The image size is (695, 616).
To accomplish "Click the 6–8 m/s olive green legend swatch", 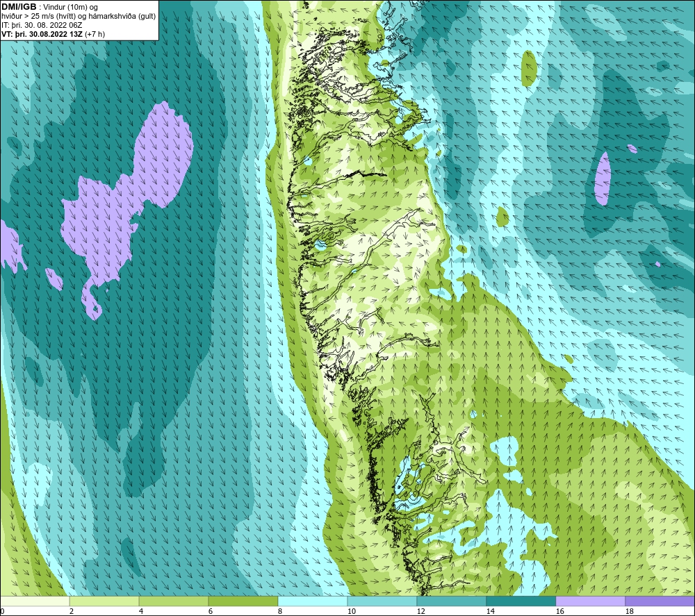I will [x=243, y=601].
